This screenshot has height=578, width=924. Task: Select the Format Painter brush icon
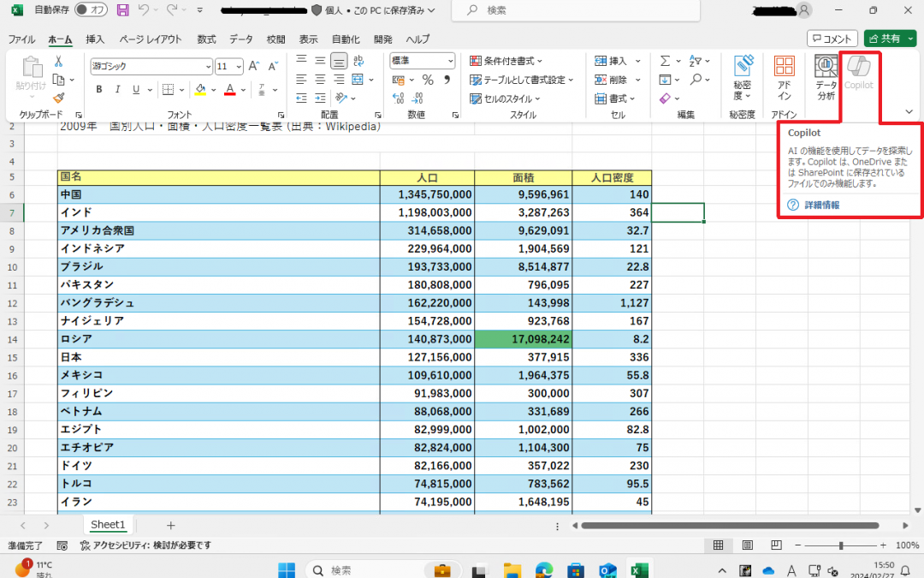pos(58,98)
